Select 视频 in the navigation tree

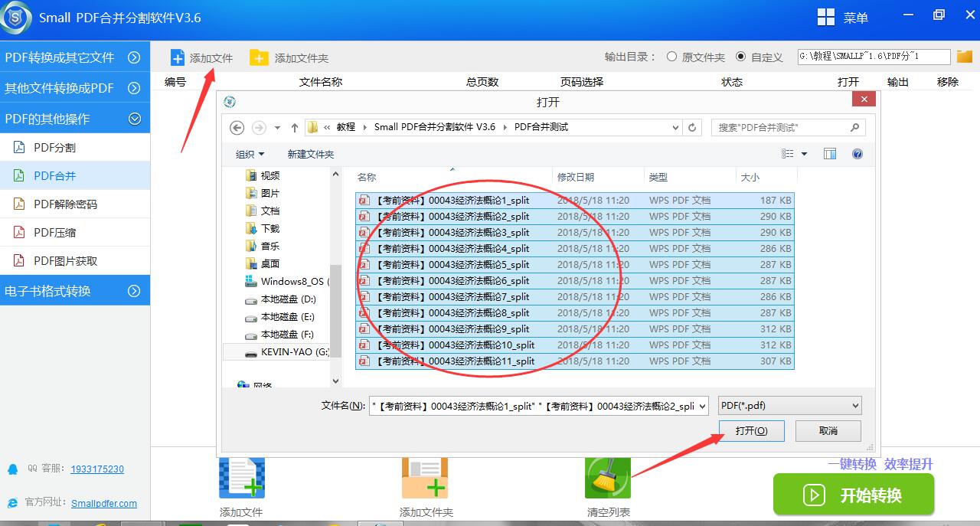[x=263, y=175]
